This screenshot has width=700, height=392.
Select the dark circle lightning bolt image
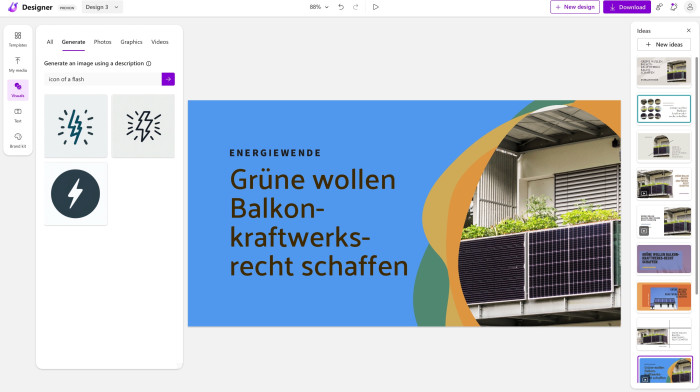click(75, 194)
